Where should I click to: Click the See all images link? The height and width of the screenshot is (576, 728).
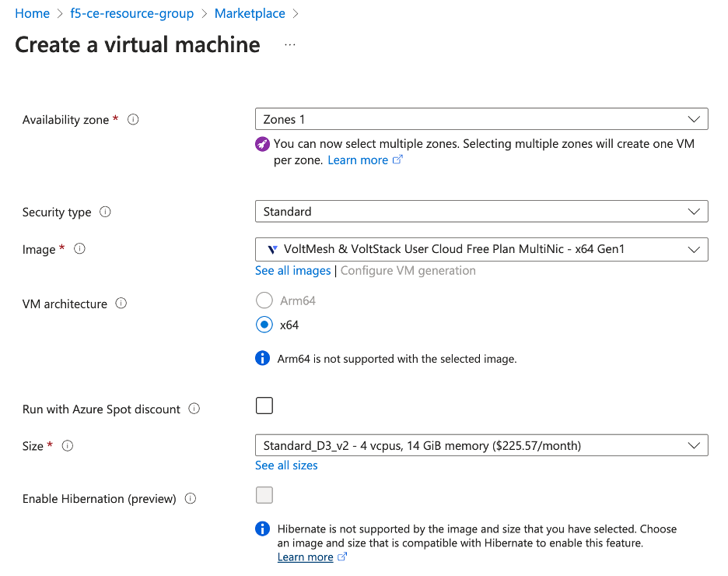292,270
